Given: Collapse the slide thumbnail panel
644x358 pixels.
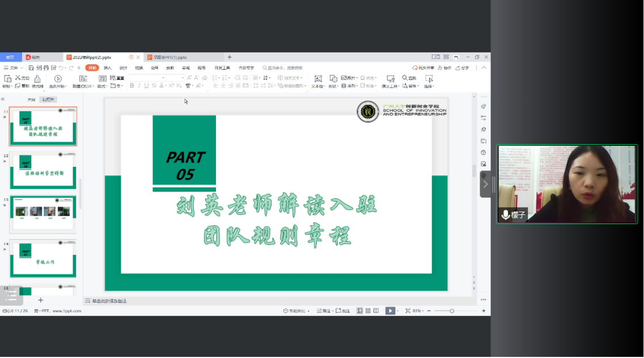Looking at the screenshot, I should pyautogui.click(x=3, y=99).
